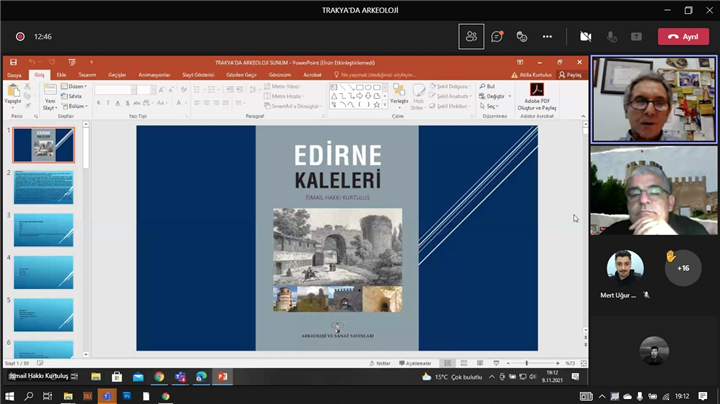Viewport: 720px width, 404px height.
Task: Click the recording indicator icon
Action: (20, 37)
